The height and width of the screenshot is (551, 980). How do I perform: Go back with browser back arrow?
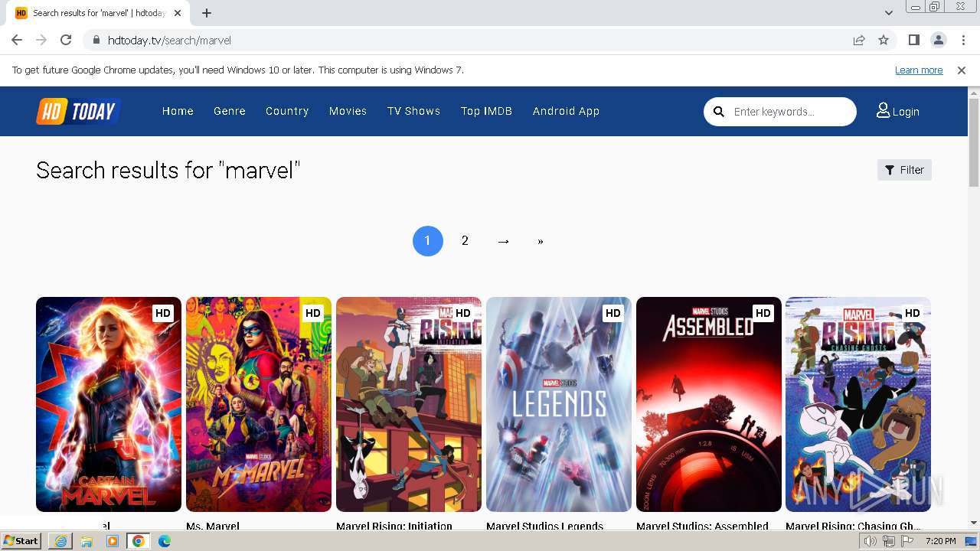(17, 40)
